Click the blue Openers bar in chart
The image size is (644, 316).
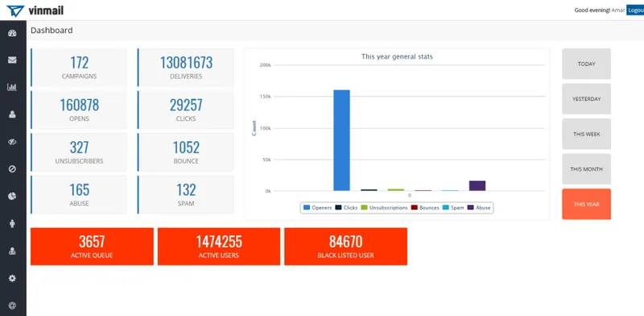341,140
